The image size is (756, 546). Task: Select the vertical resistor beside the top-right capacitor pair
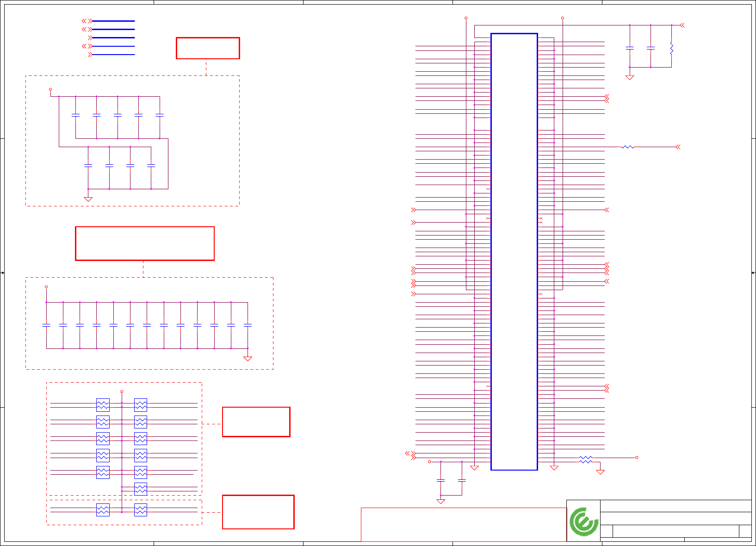pos(671,48)
